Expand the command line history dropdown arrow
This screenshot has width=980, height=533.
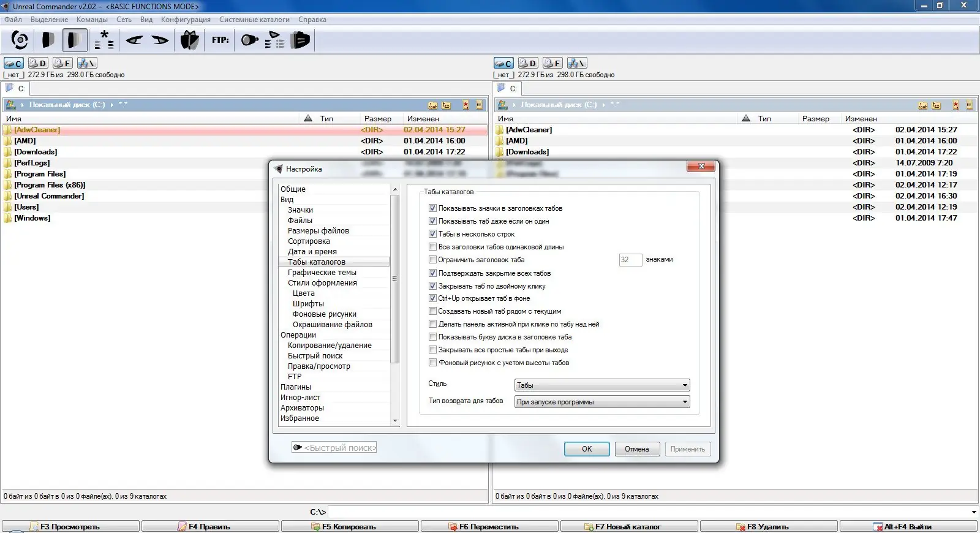(x=974, y=512)
